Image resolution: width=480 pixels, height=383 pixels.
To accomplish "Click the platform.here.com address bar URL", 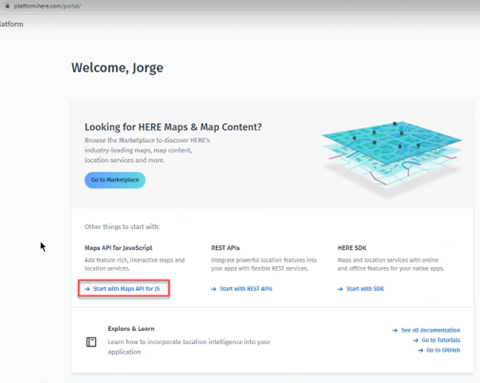I will [47, 6].
